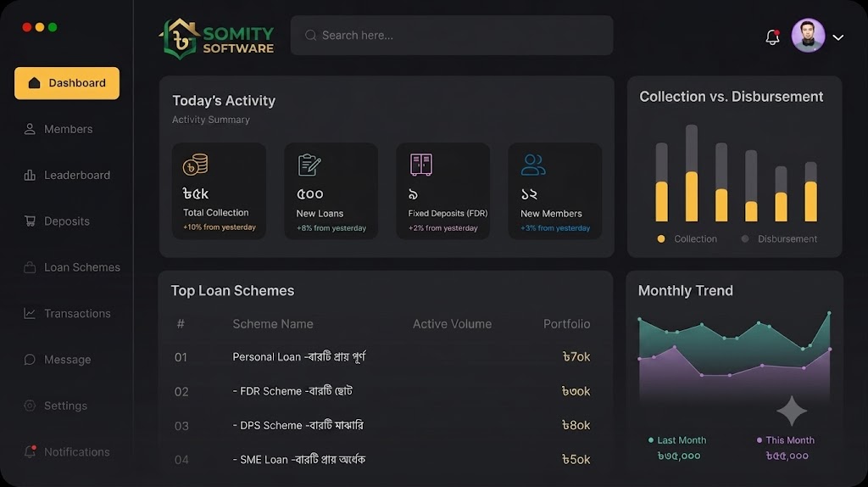Click the Deposits cart icon
The width and height of the screenshot is (868, 487).
[x=30, y=221]
